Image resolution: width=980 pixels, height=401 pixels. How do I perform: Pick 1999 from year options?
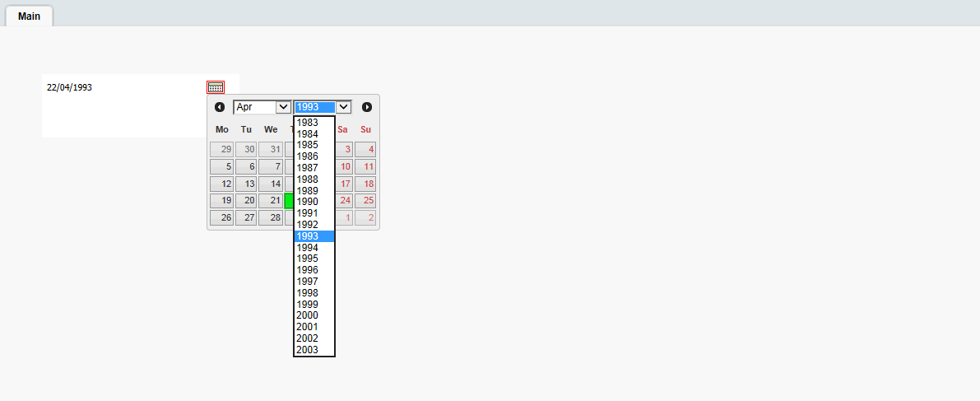click(x=314, y=304)
